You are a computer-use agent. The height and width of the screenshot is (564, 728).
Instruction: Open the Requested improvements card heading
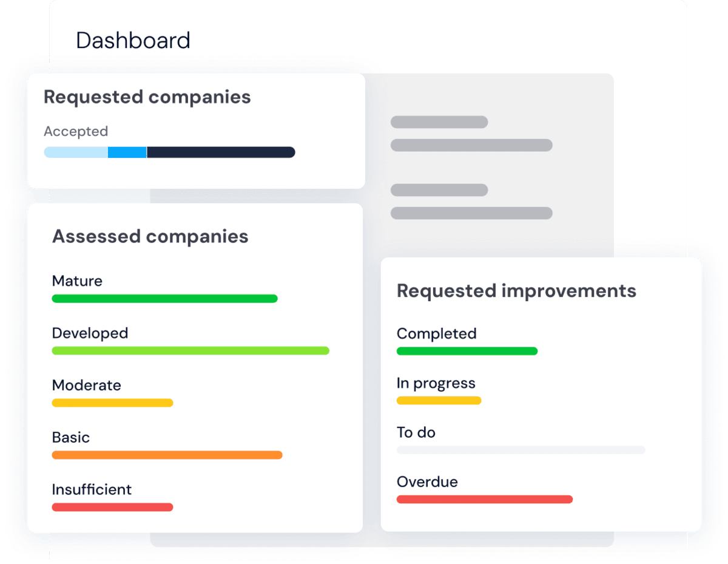(516, 291)
